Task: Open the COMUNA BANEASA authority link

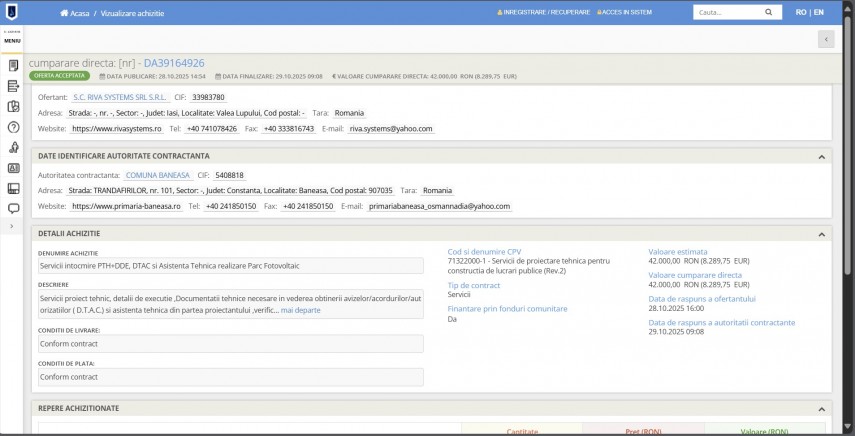Action: 157,175
